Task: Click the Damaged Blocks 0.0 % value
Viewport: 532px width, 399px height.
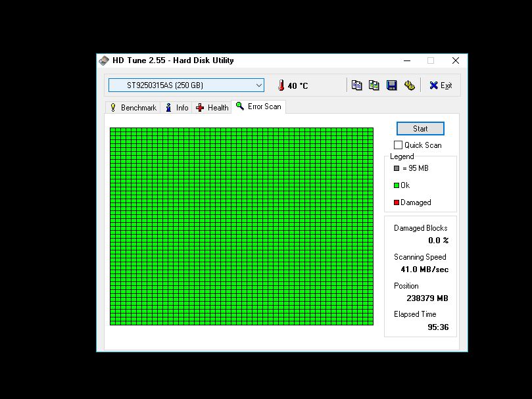Action: point(439,241)
